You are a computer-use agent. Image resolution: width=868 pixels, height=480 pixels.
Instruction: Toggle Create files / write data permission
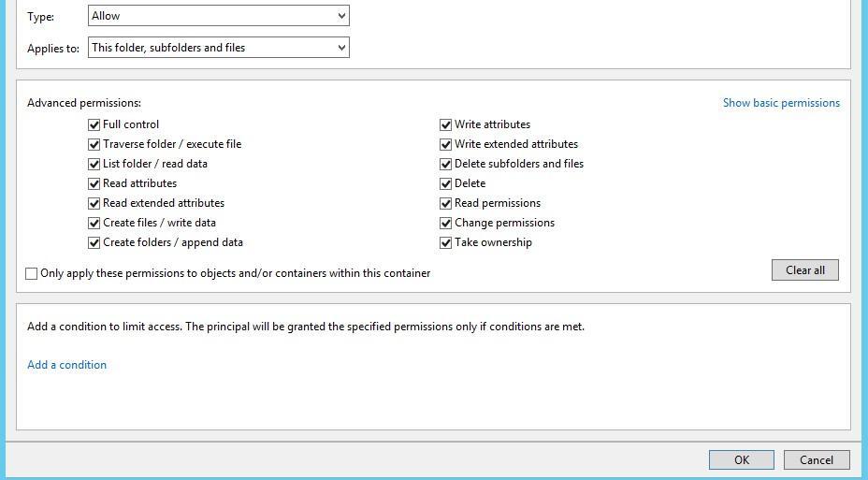pos(94,223)
